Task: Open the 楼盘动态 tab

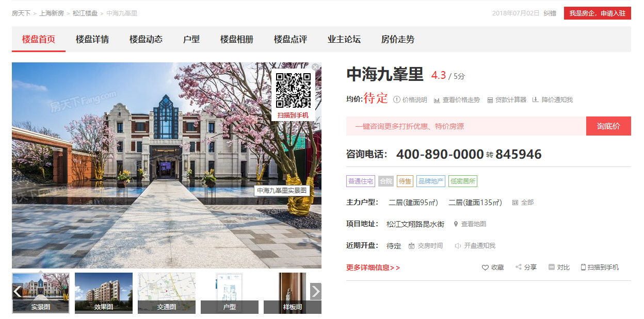Action: click(146, 39)
